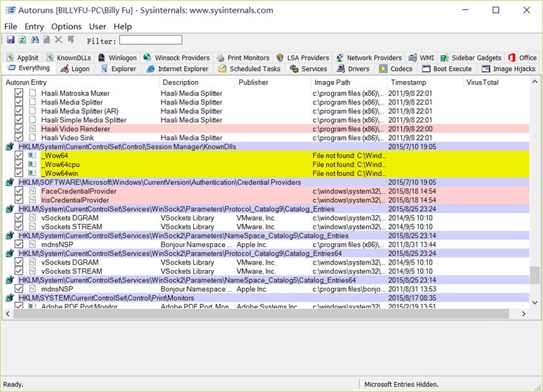The width and height of the screenshot is (543, 392).
Task: Open the Logon tab
Action: (75, 68)
